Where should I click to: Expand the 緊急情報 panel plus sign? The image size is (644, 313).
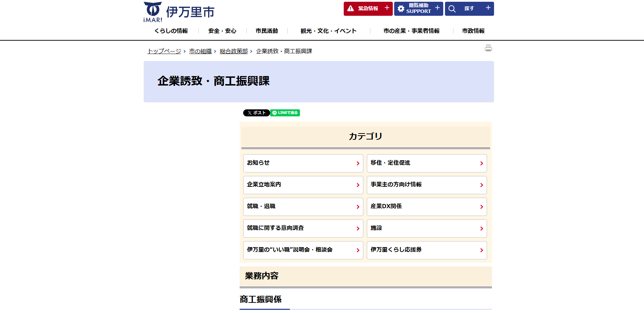tap(387, 8)
